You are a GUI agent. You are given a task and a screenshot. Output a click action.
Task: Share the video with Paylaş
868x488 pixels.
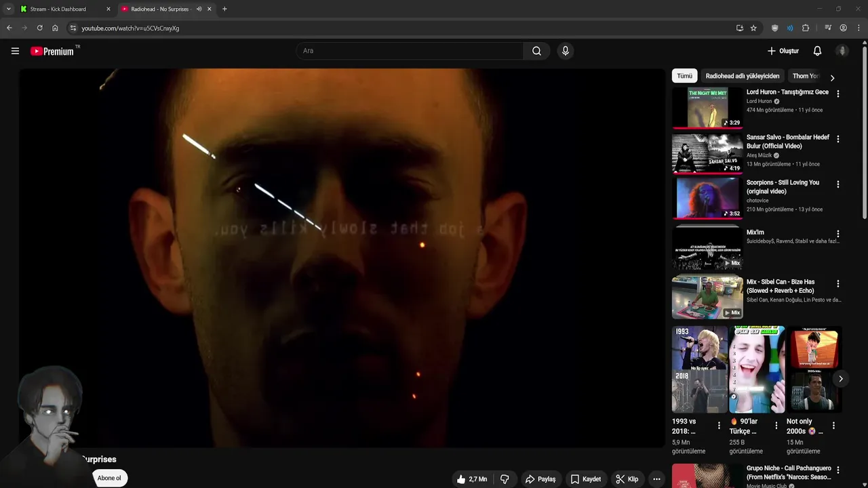[540, 479]
